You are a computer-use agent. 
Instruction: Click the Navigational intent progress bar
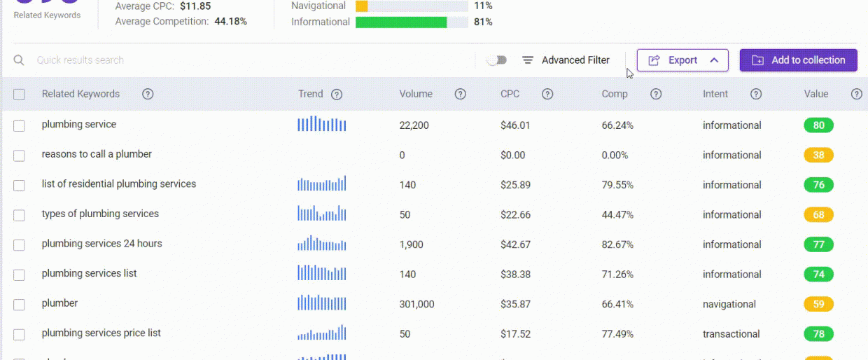point(412,6)
